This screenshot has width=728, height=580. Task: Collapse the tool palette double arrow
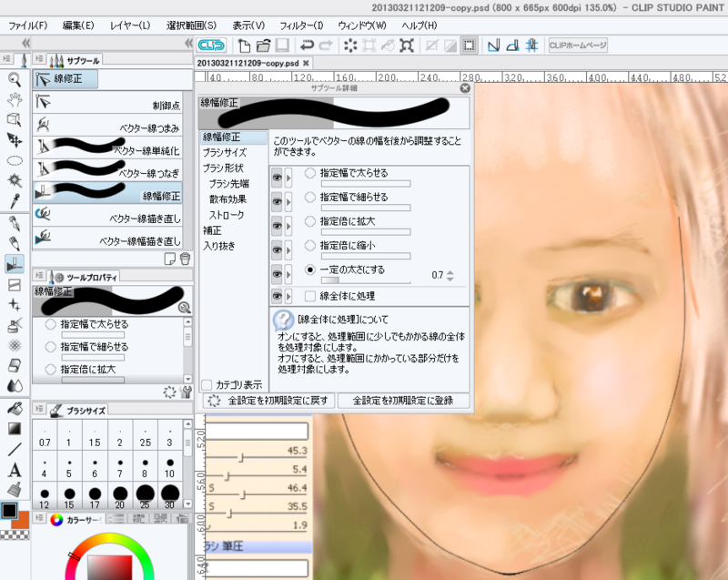coord(25,43)
